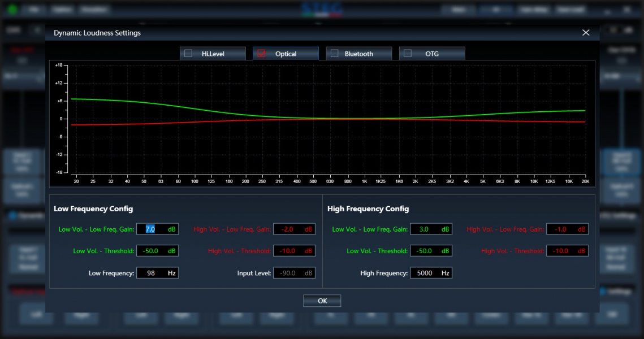The width and height of the screenshot is (644, 339).
Task: Edit the Low Frequency 98 Hz field
Action: tap(157, 273)
